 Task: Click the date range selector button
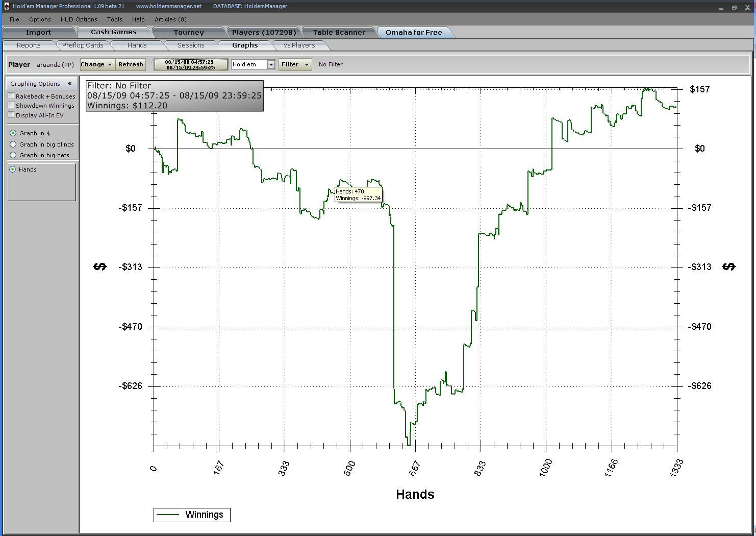(191, 64)
